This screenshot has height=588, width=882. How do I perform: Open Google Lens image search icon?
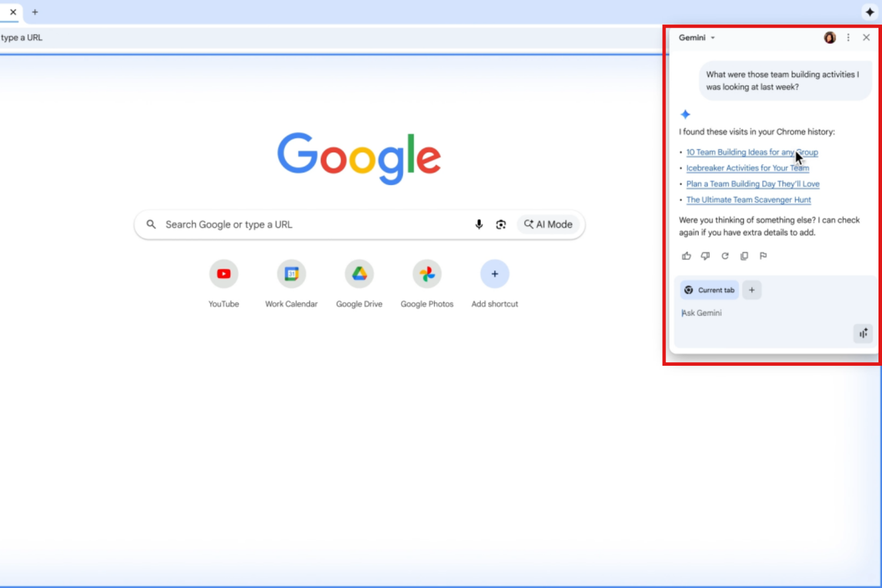(x=501, y=225)
